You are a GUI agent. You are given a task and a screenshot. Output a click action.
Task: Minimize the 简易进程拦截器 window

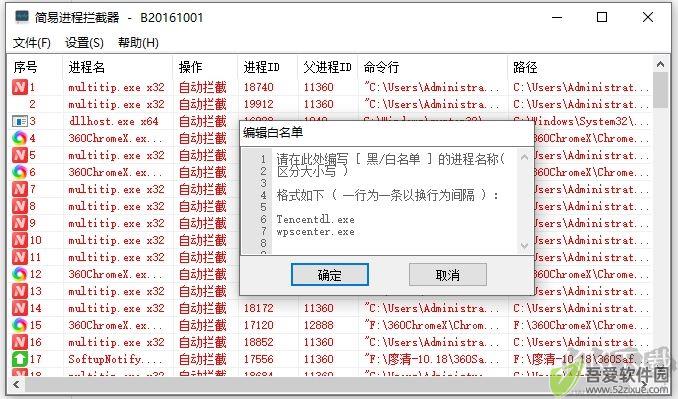[557, 17]
